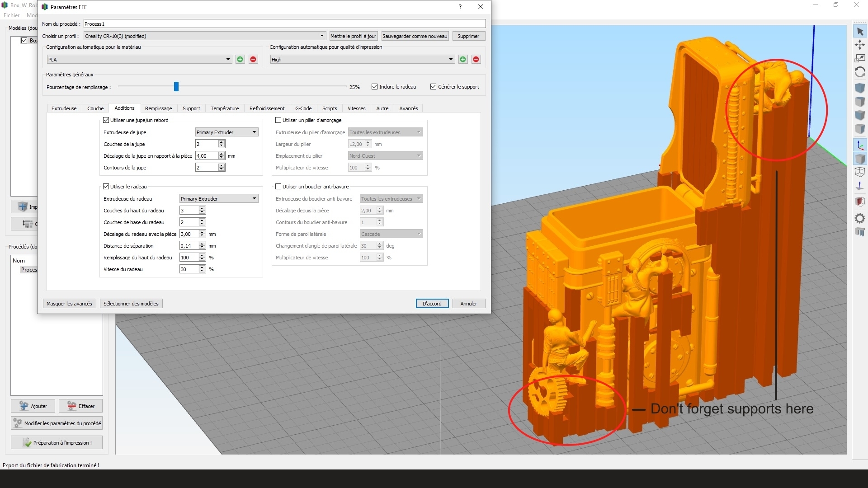The image size is (868, 488).
Task: Switch to the Support tab
Action: (x=191, y=108)
